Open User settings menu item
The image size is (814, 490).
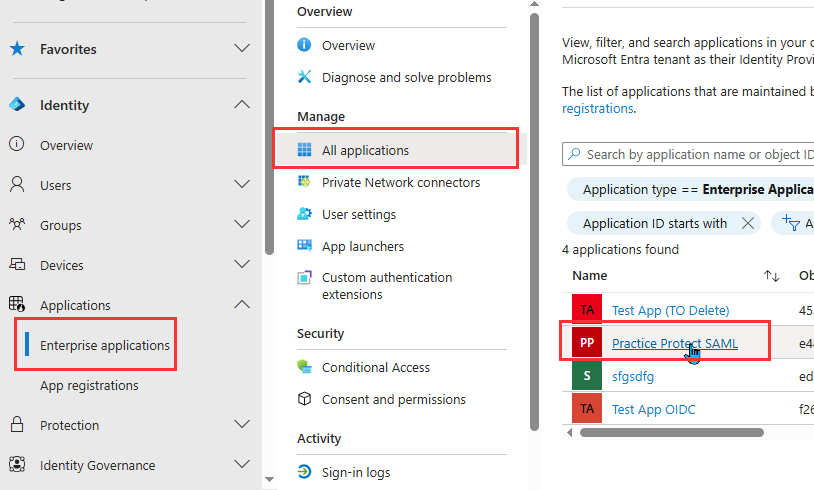click(359, 214)
